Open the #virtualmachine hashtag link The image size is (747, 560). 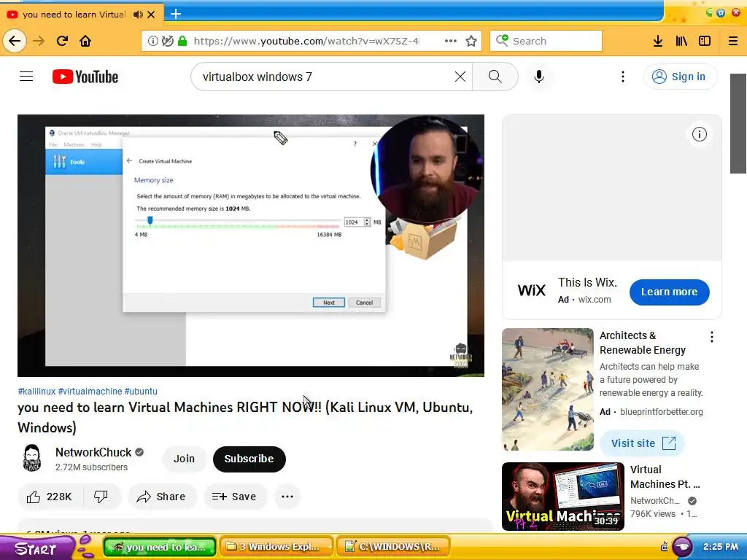[x=90, y=391]
